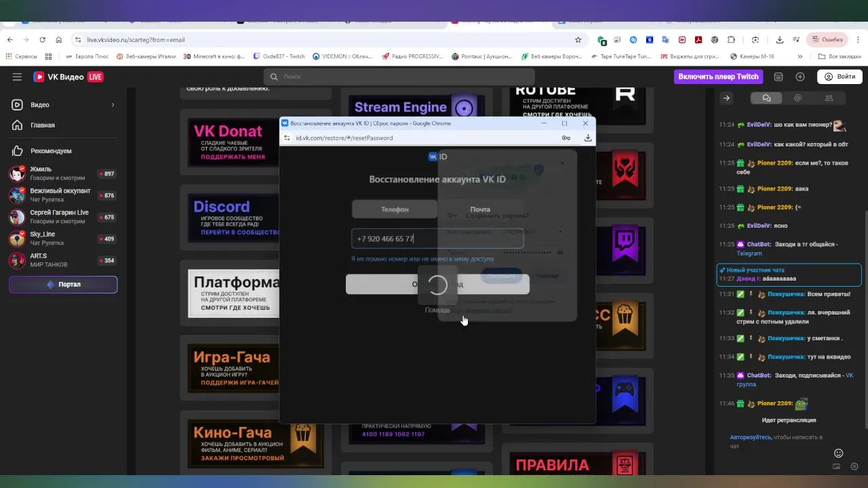The height and width of the screenshot is (488, 868).
Task: Click the download icon in popup address bar
Action: (588, 138)
